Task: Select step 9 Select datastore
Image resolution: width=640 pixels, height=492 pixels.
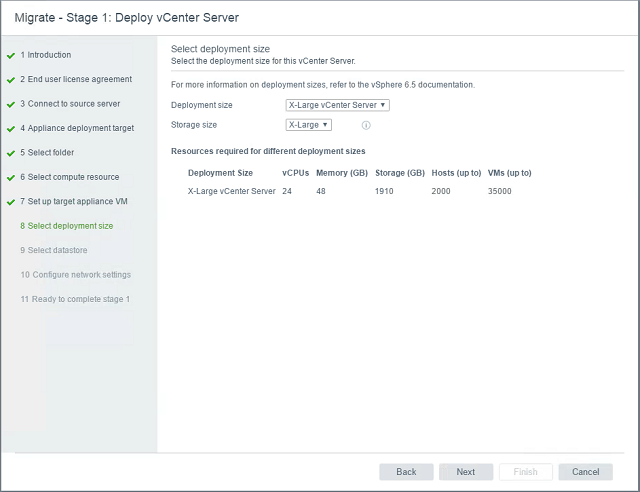Action: pyautogui.click(x=54, y=250)
